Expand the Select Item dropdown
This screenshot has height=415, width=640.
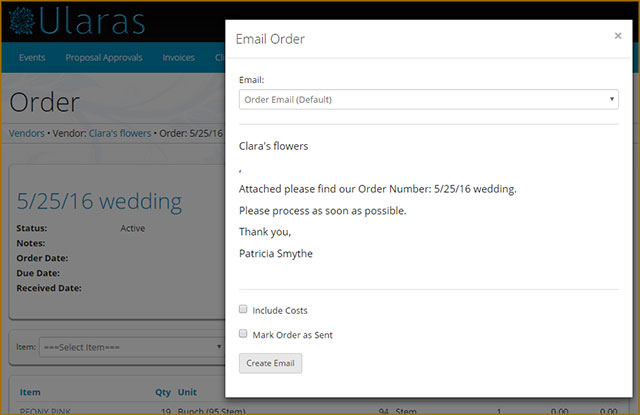131,347
